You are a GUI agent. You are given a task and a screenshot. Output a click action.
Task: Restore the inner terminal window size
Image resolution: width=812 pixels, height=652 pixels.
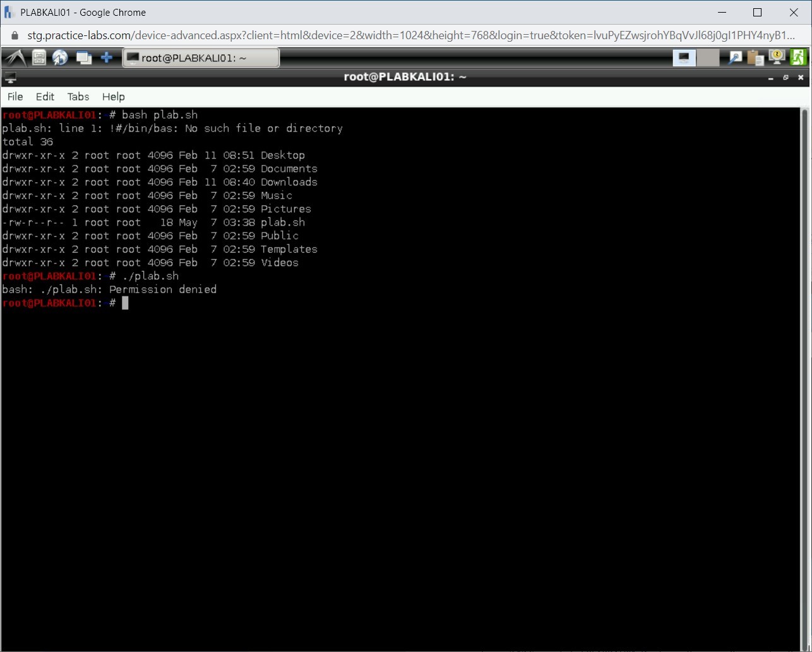point(785,77)
